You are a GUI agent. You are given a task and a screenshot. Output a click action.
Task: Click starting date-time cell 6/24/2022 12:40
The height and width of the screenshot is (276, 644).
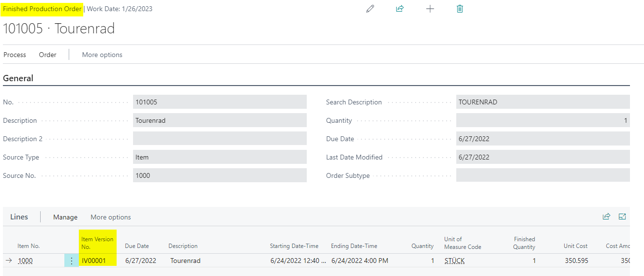pyautogui.click(x=298, y=261)
